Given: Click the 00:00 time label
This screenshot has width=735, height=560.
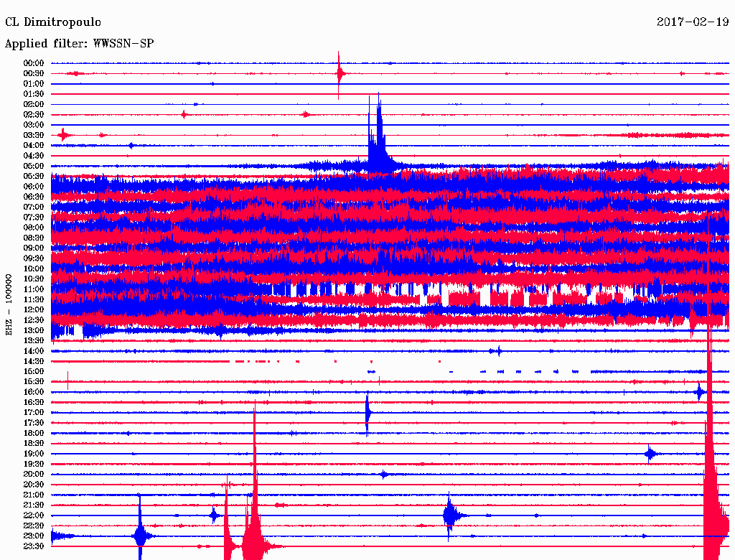Looking at the screenshot, I should 34,63.
